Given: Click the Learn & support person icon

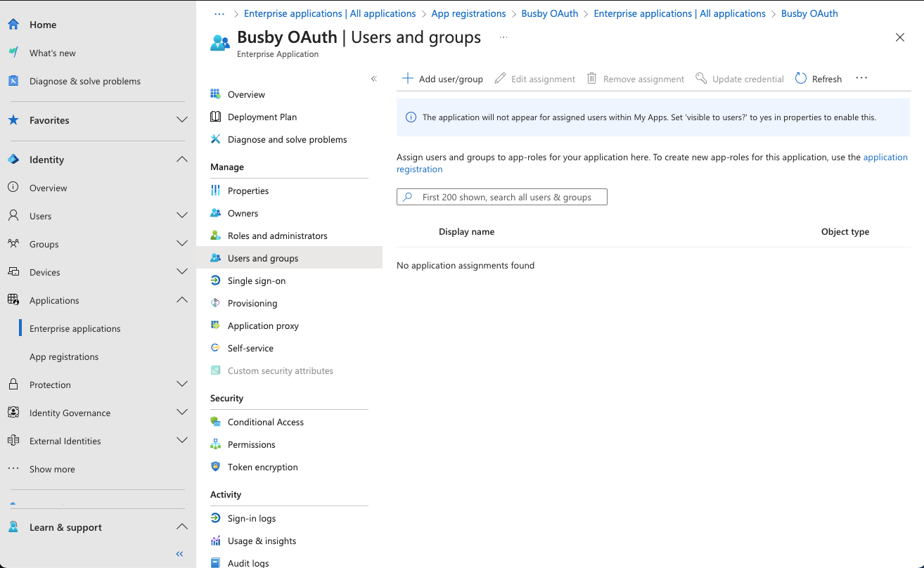Looking at the screenshot, I should click(13, 527).
